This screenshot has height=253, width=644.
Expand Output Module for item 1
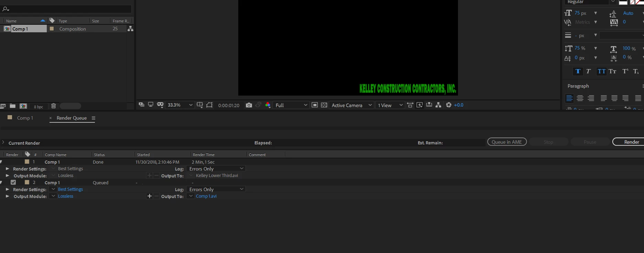click(x=7, y=176)
